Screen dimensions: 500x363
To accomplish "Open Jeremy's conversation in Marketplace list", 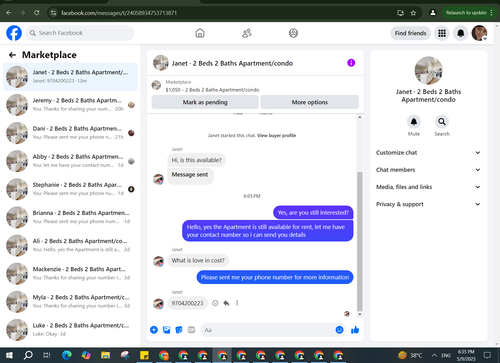I will (x=70, y=105).
